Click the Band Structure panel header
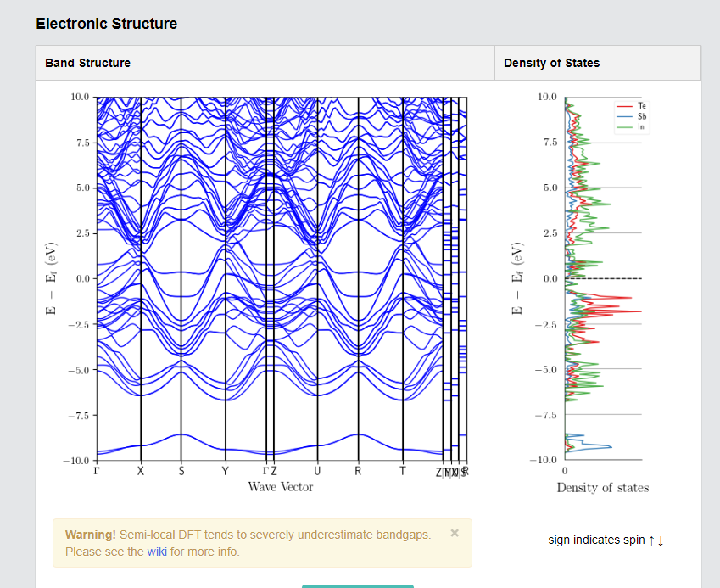This screenshot has height=588, width=720. pos(88,63)
